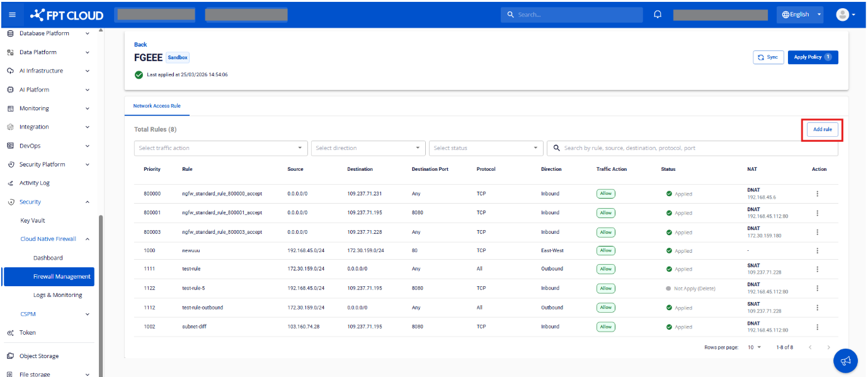Open the user avatar account menu
The width and height of the screenshot is (868, 377).
[845, 14]
